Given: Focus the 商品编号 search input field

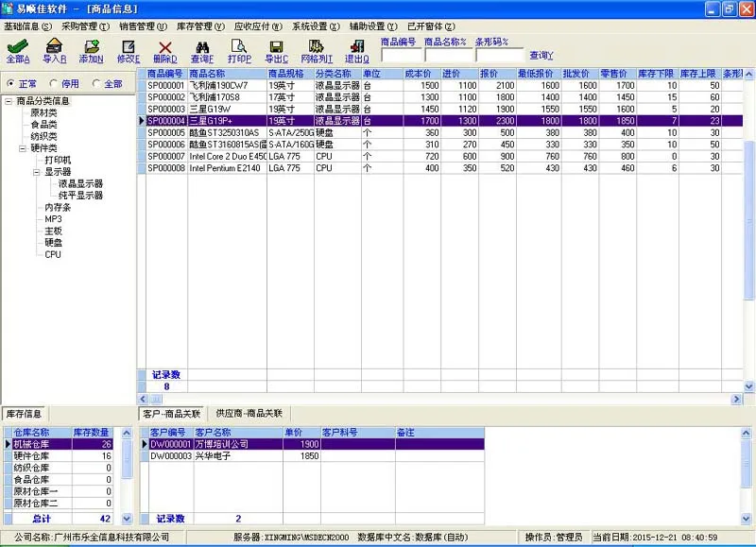Looking at the screenshot, I should (401, 55).
